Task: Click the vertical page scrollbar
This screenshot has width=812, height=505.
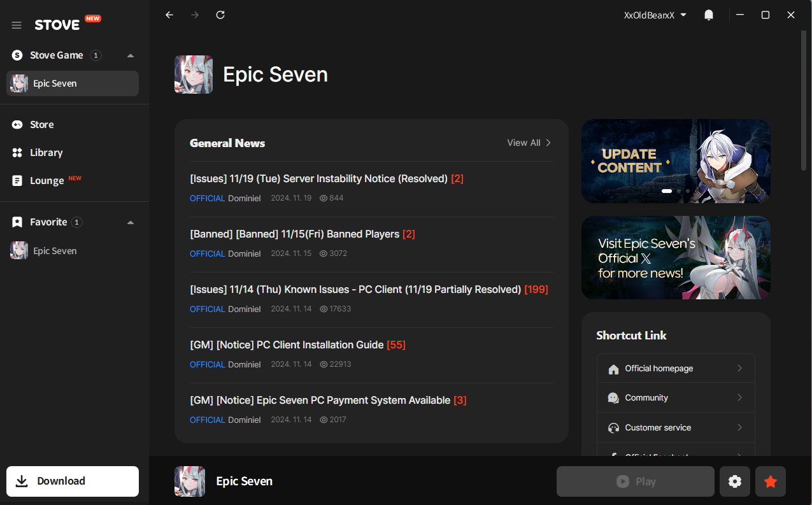Action: click(x=804, y=100)
